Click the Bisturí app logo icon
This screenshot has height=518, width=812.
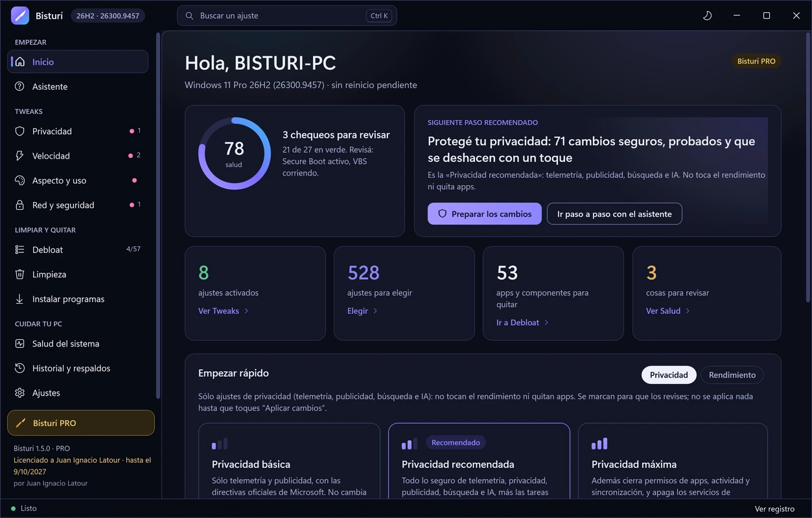pyautogui.click(x=20, y=16)
